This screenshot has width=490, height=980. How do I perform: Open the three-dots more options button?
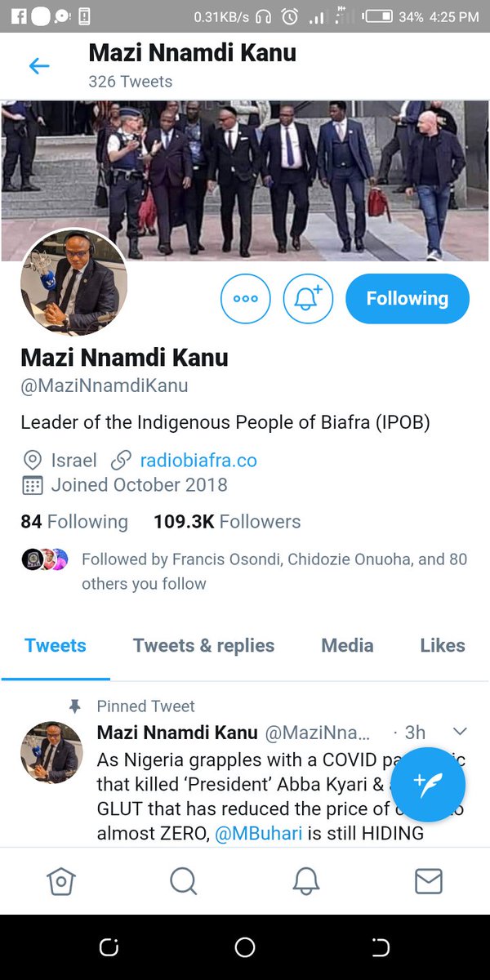(x=246, y=299)
